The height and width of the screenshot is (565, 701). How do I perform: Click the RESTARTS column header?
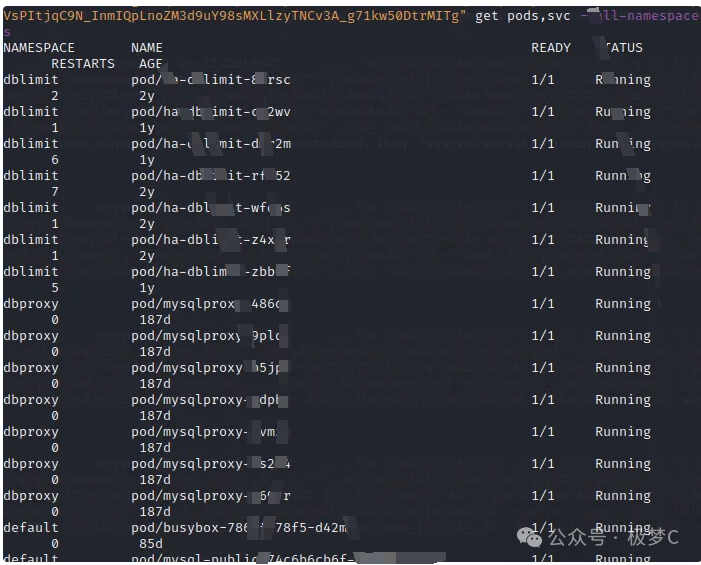coord(83,64)
